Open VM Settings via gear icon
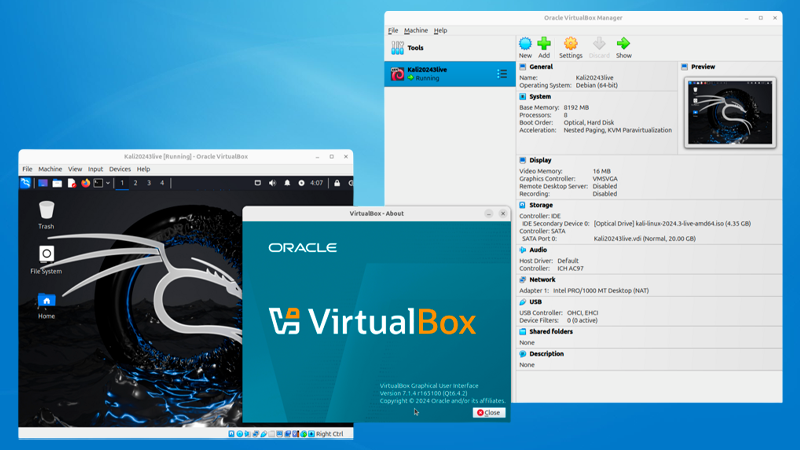The width and height of the screenshot is (800, 450). click(570, 43)
